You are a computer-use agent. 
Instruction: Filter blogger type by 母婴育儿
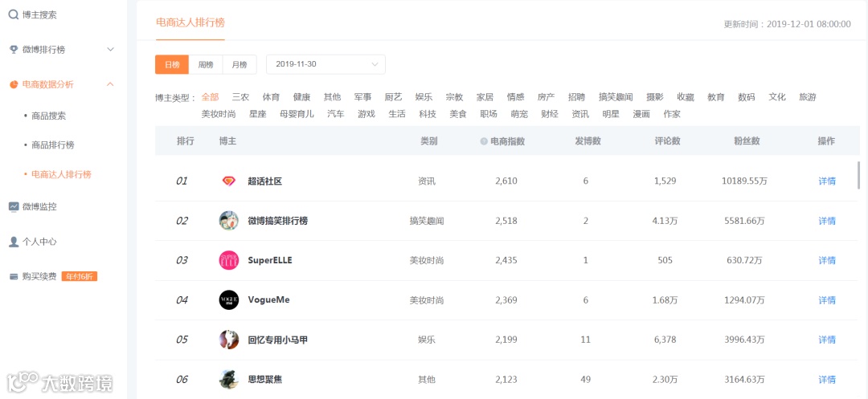pos(297,114)
